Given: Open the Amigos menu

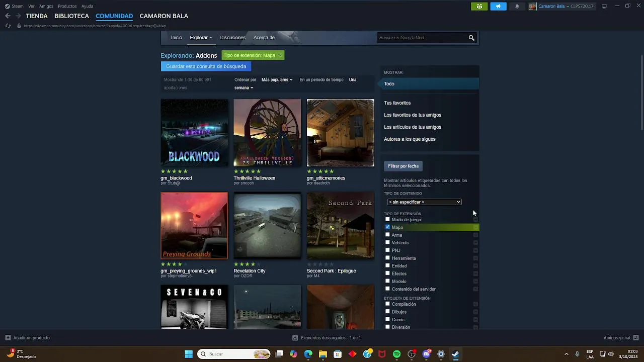Looking at the screenshot, I should click(x=46, y=7).
